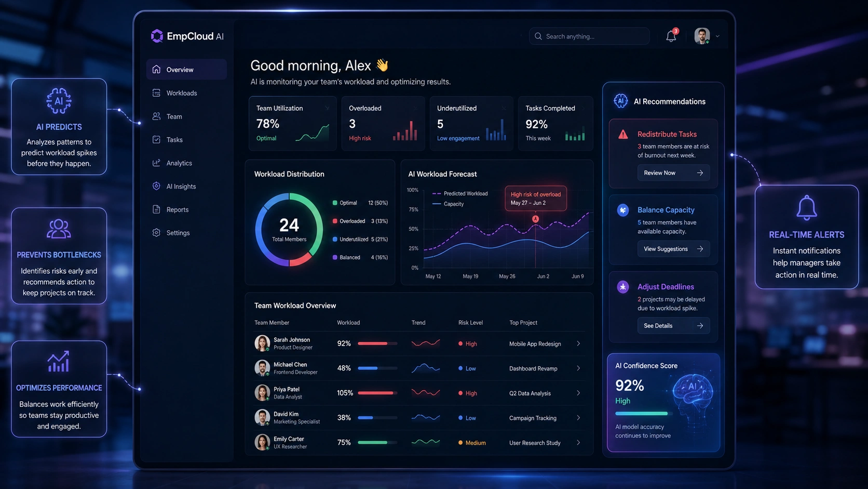Click the Analytics chart icon in sidebar
This screenshot has height=489, width=868.
tap(156, 163)
